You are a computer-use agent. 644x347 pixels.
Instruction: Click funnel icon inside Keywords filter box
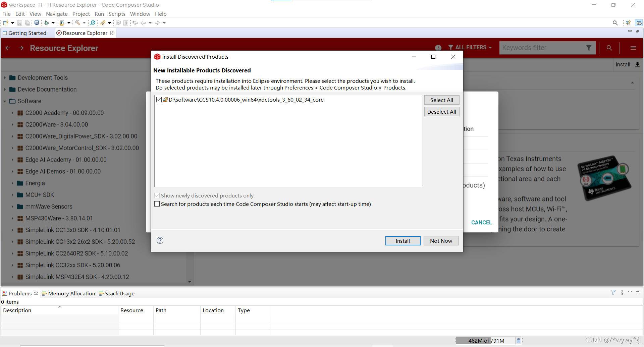click(589, 48)
